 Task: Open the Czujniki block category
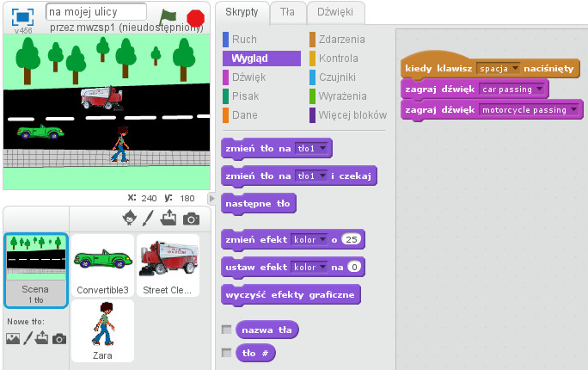(333, 77)
